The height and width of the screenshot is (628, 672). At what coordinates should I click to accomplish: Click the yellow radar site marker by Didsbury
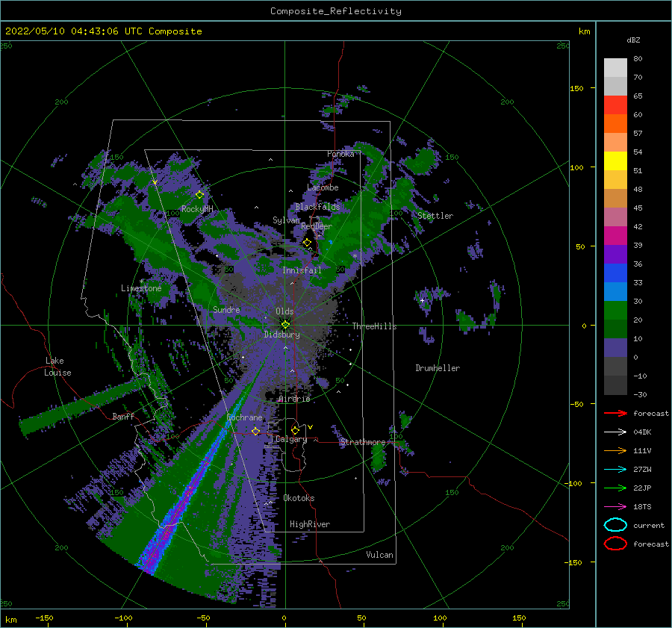click(285, 325)
